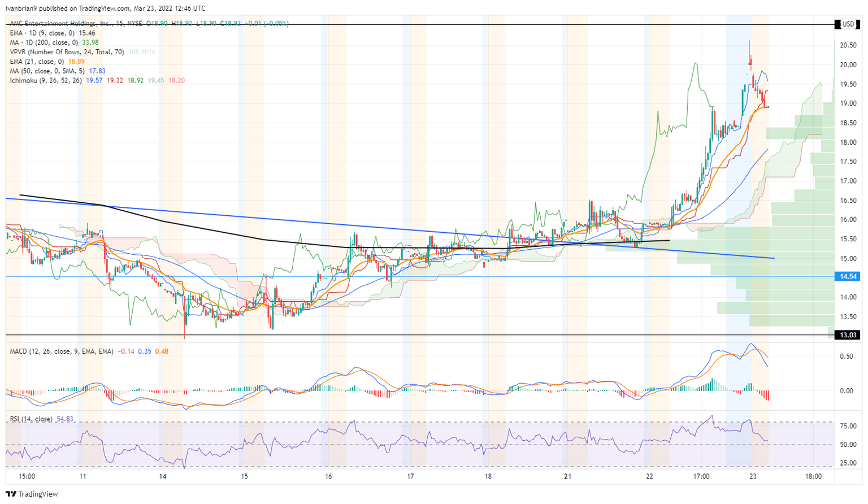Click the 18.50 price scale label
The image size is (868, 504).
(x=847, y=123)
